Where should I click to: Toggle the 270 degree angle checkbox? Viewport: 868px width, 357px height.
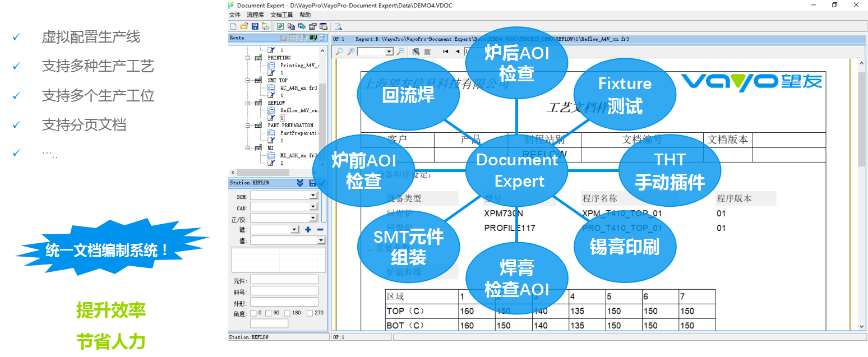pos(310,313)
